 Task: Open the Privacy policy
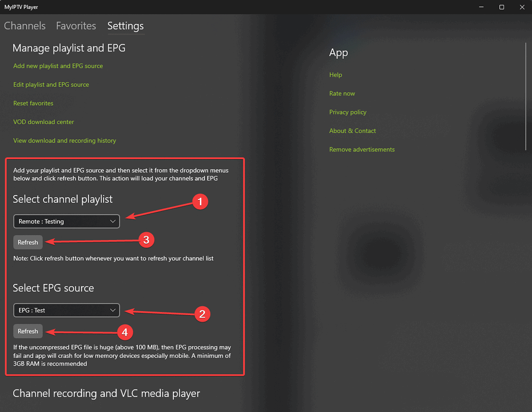tap(348, 112)
